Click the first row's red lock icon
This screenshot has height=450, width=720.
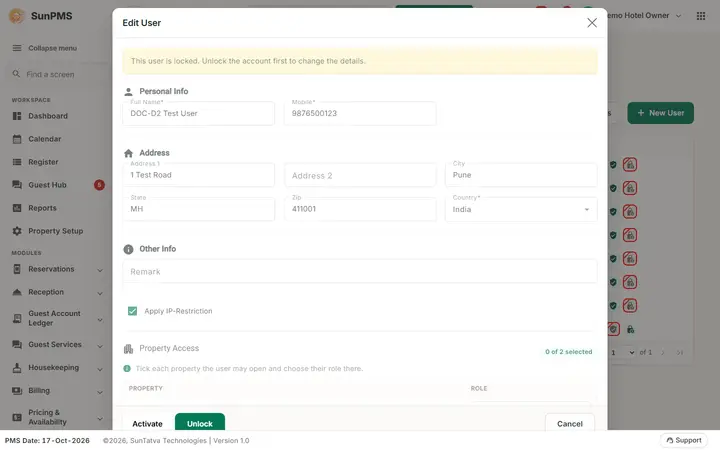[630, 164]
